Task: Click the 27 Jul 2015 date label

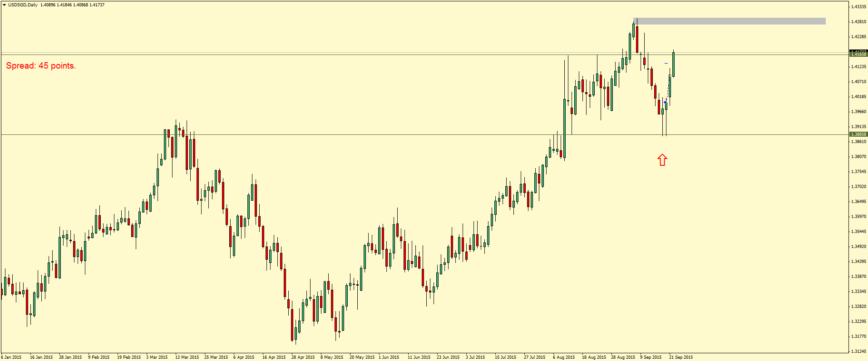Action: (535, 357)
